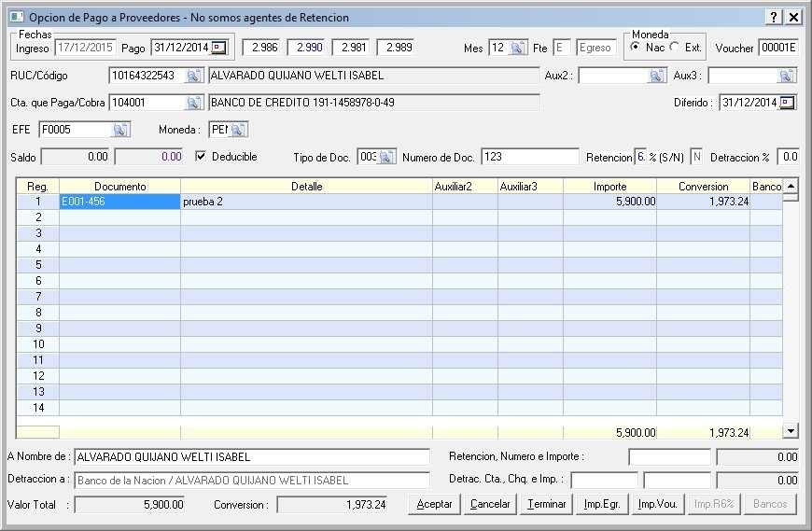Click the Detrac. Chq. input field

677,481
